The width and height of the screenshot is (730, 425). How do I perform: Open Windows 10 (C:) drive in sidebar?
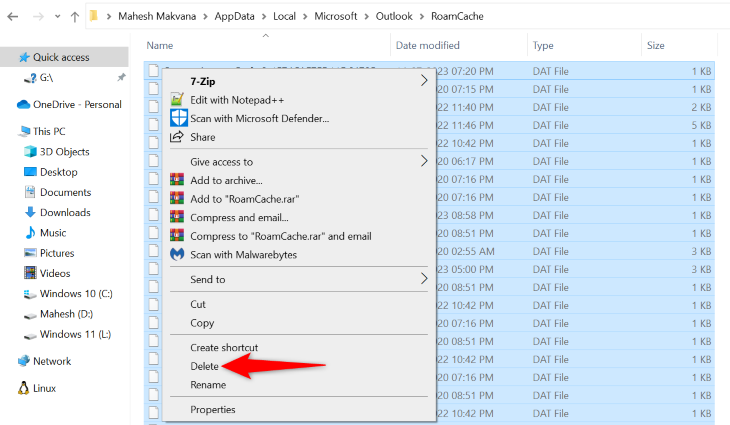point(76,294)
